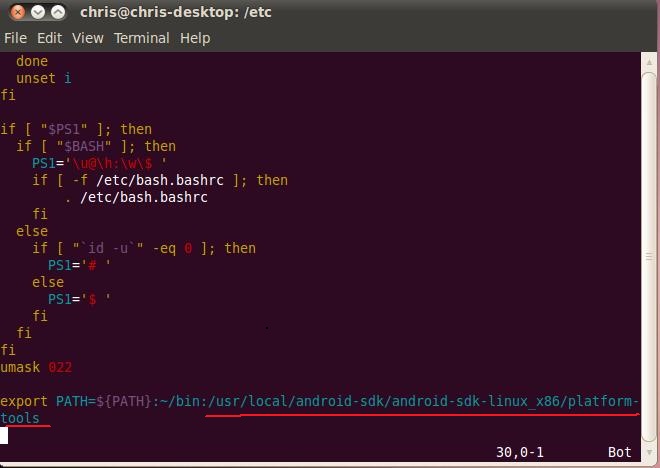Click the vertical scrollbar thumb
660x468 pixels.
coord(649,256)
